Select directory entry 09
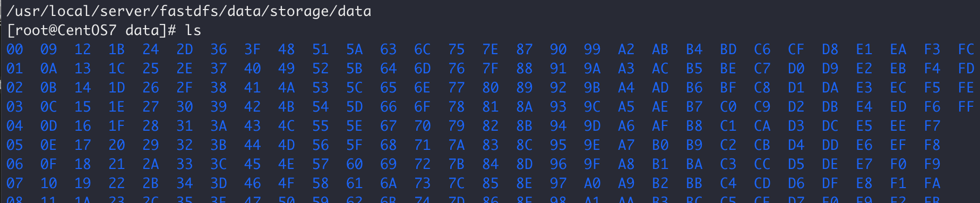 49,49
